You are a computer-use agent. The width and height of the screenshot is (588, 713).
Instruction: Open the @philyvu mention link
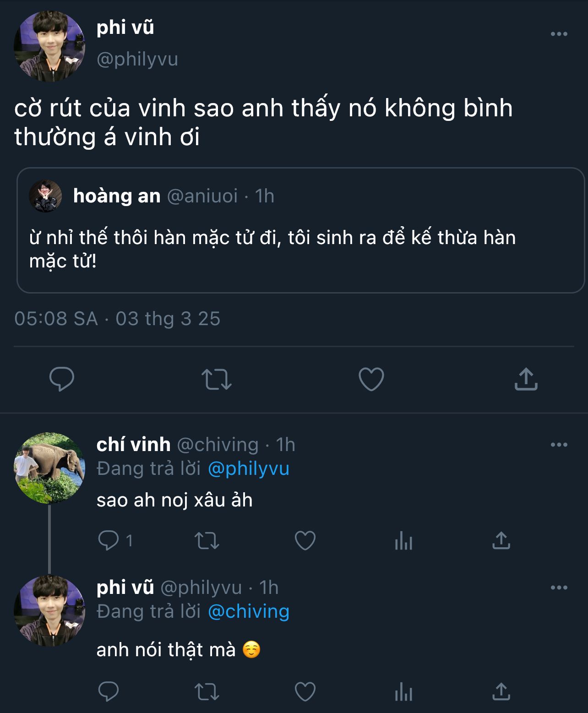[x=249, y=468]
